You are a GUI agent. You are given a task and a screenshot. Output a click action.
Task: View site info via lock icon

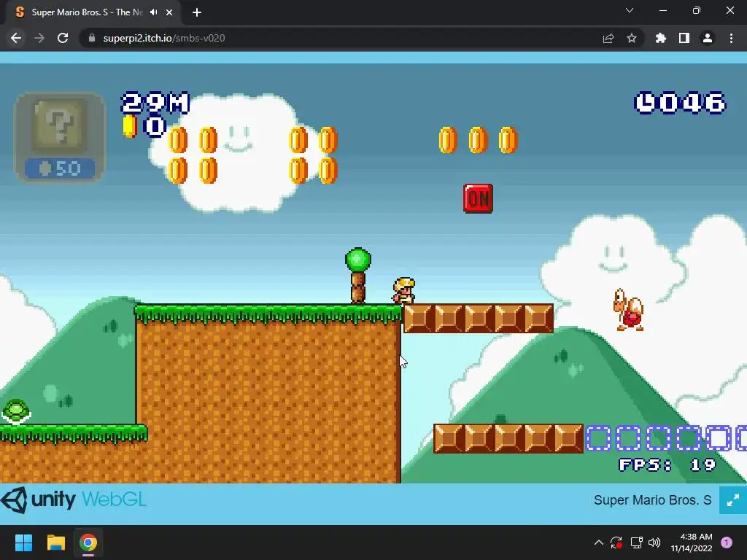click(92, 38)
